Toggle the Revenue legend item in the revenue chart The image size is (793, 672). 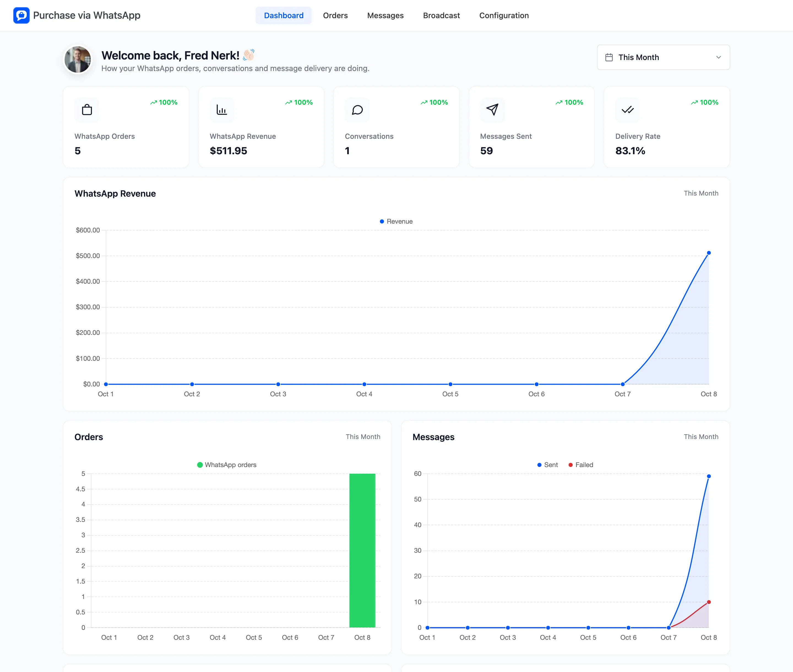(x=396, y=221)
